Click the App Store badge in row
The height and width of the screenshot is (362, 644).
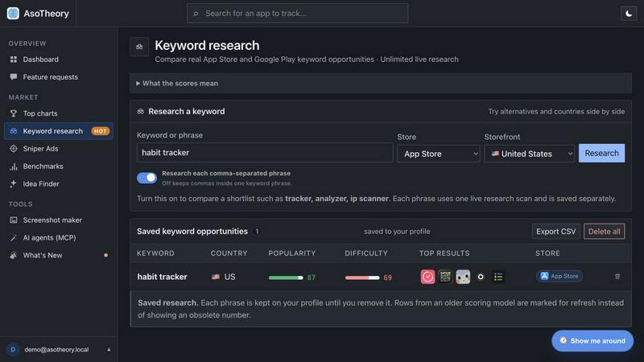(x=559, y=276)
